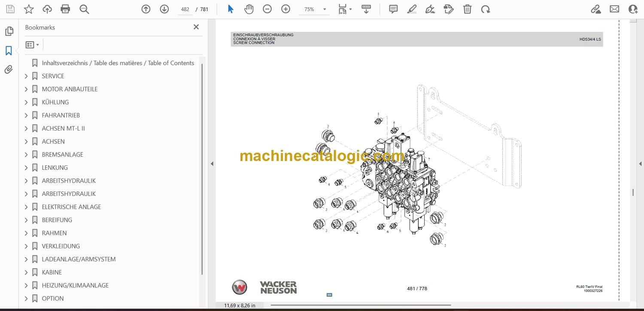The width and height of the screenshot is (644, 311).
Task: Click the Print file icon
Action: click(x=65, y=9)
